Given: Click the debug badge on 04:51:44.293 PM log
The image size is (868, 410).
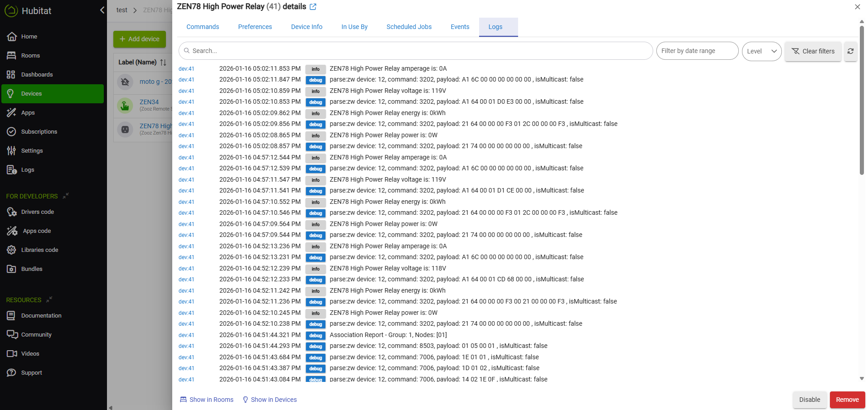Looking at the screenshot, I should coord(315,347).
